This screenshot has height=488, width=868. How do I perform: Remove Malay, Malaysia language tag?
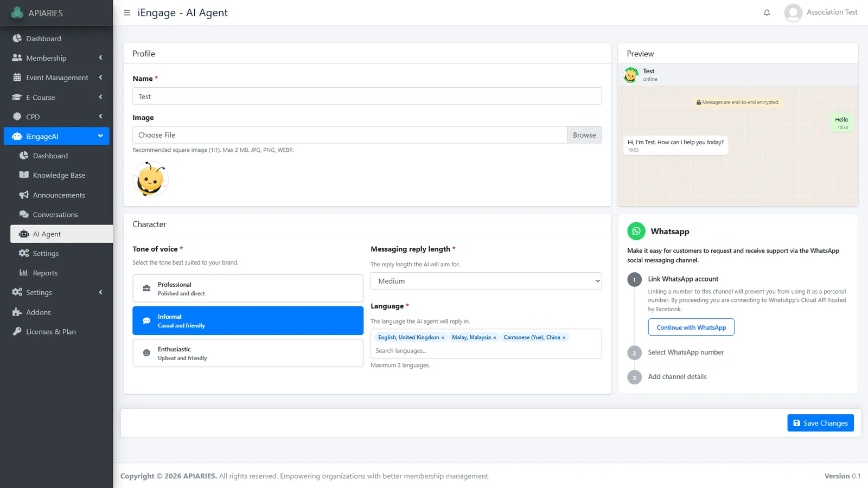click(494, 338)
